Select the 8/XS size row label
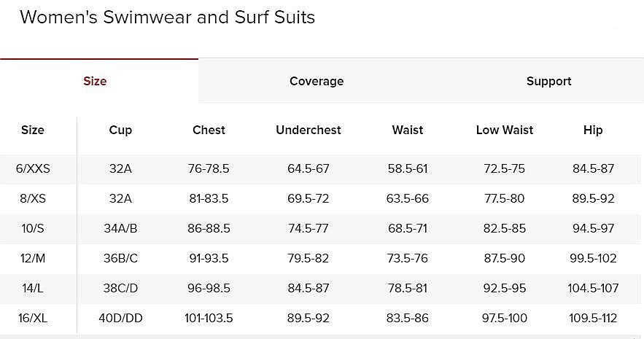 33,198
